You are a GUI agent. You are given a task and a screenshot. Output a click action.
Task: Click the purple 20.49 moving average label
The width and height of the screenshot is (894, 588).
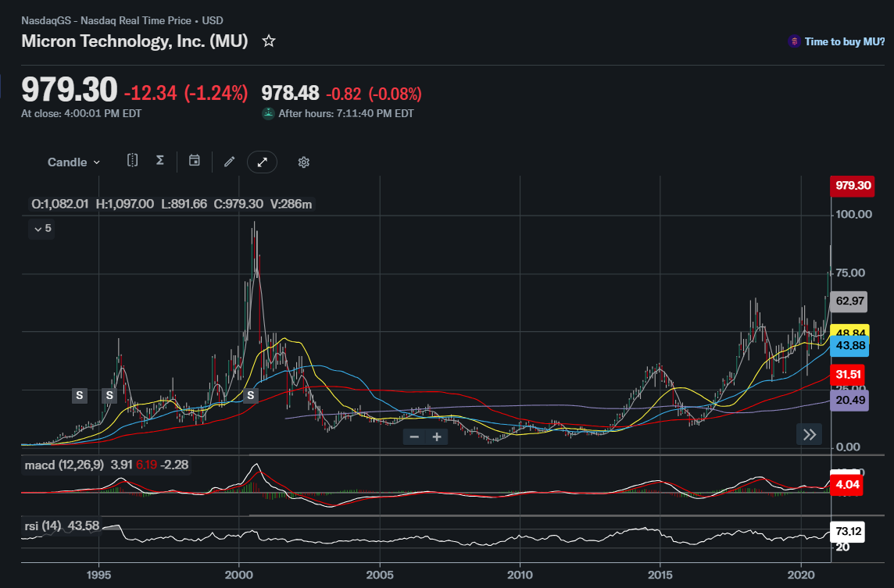[849, 401]
